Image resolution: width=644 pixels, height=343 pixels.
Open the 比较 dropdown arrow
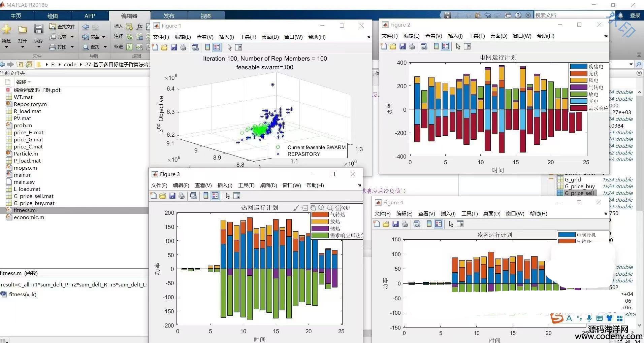[72, 37]
